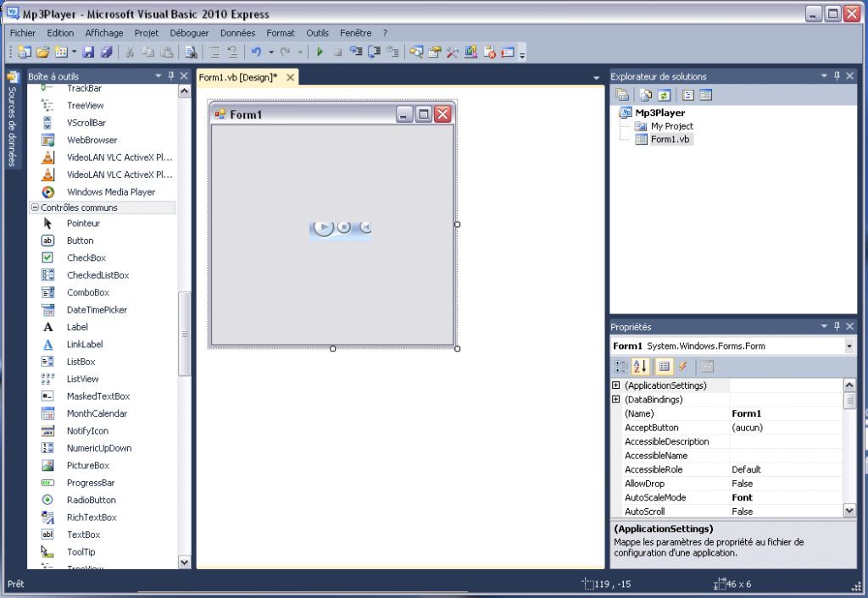Image resolution: width=868 pixels, height=598 pixels.
Task: Click the New Project toolbar icon
Action: 25,52
